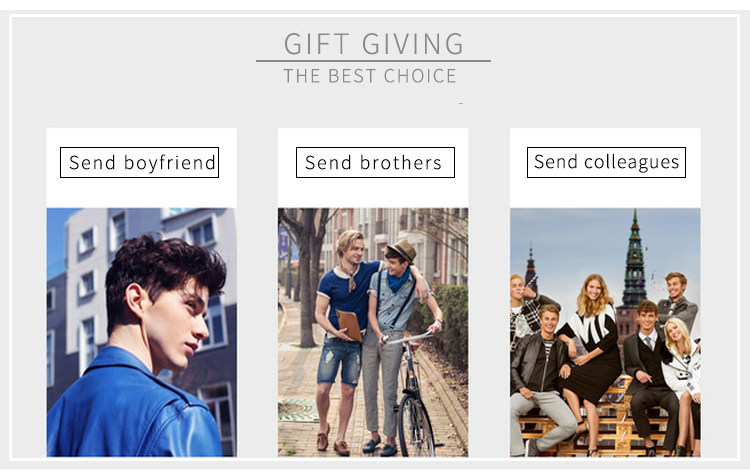Image resolution: width=750 pixels, height=474 pixels.
Task: Select the white card header above colleagues photo
Action: click(605, 167)
